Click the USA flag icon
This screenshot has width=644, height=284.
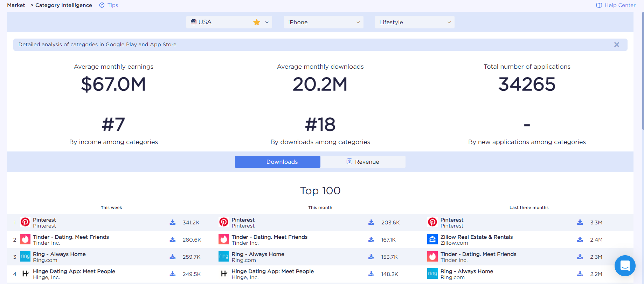pos(194,22)
